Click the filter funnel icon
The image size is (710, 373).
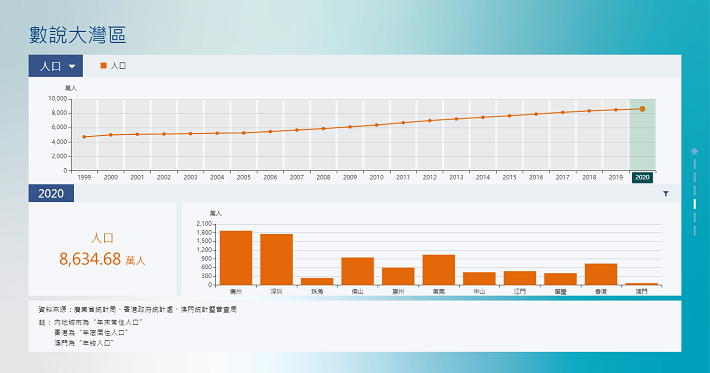coord(666,194)
